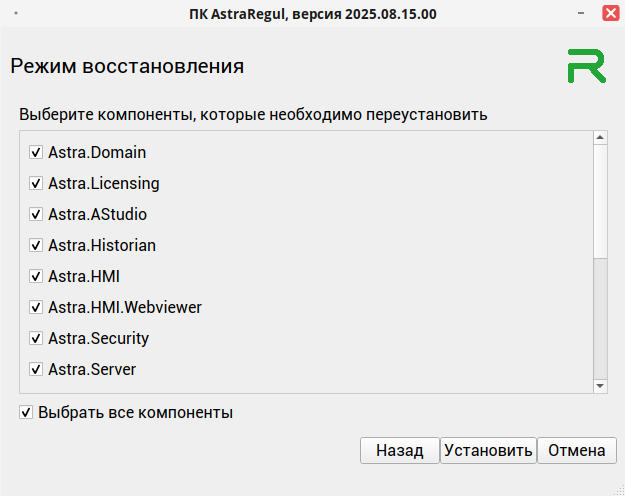Click the 'Назад' button
Screen dimensions: 625x496
(400, 451)
